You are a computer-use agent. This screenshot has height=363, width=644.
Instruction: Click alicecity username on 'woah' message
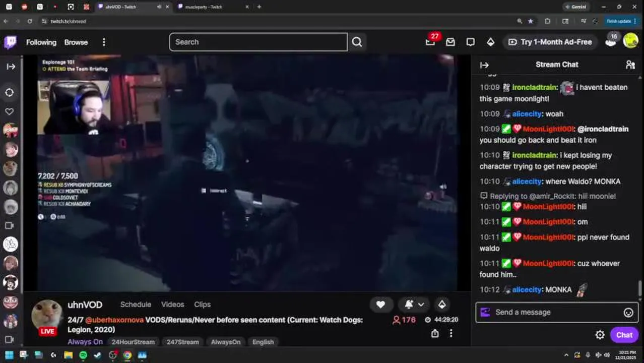click(x=527, y=114)
